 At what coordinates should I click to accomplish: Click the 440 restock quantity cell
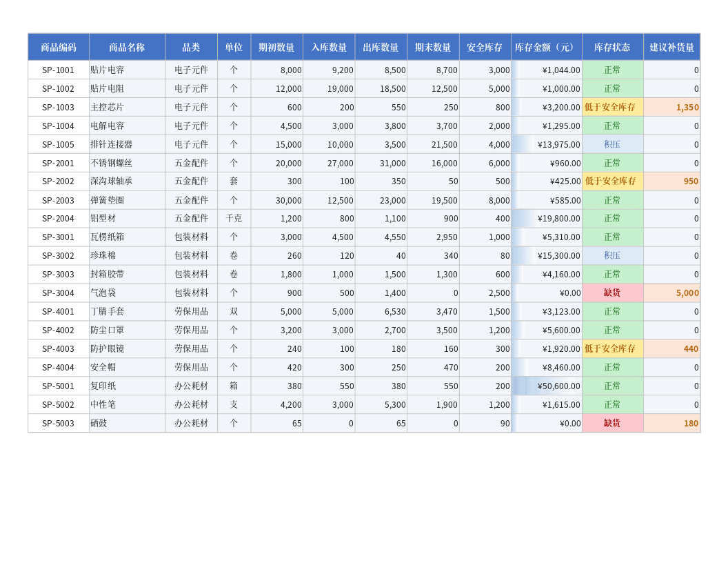click(x=672, y=349)
